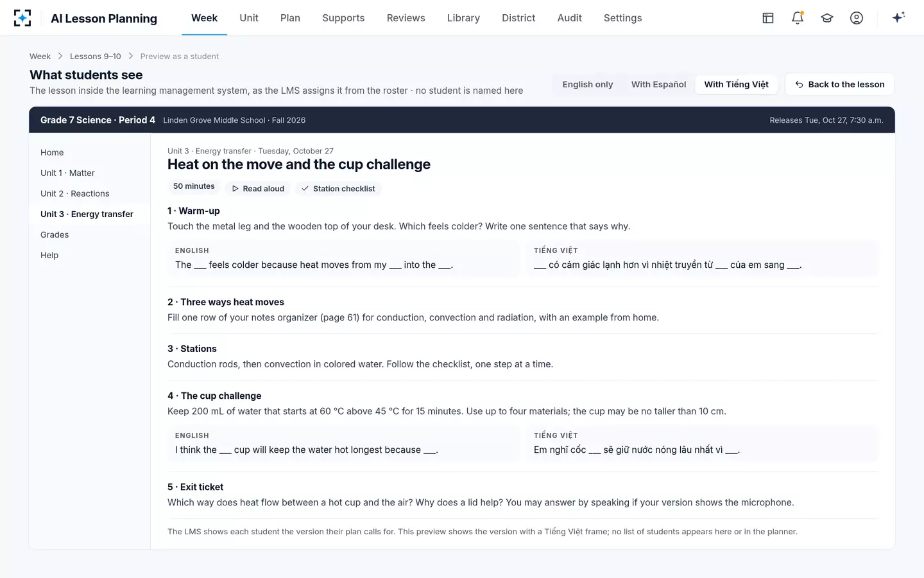Open the Station checklist chip
Screen dimensions: 924x578
pos(338,188)
